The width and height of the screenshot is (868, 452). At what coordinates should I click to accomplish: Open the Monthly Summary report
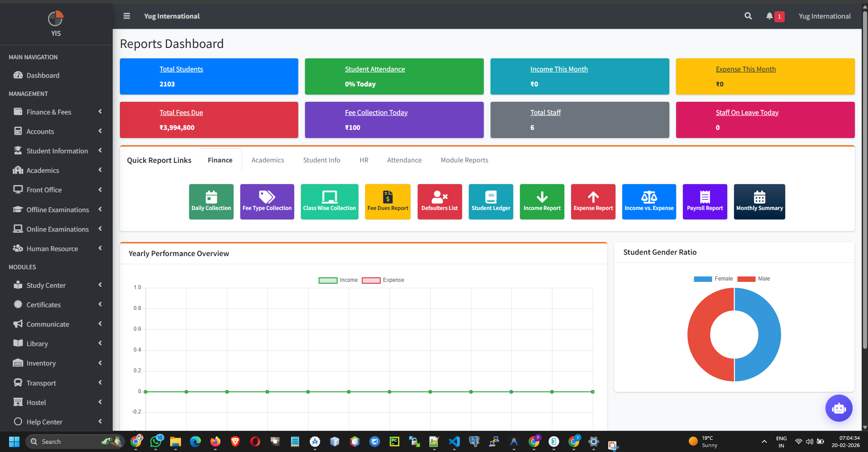(759, 201)
